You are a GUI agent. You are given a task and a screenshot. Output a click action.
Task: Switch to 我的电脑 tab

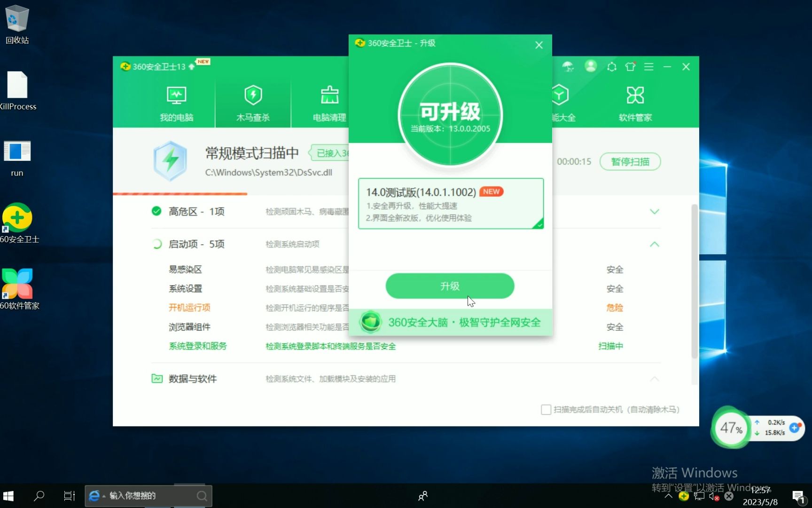tap(177, 104)
